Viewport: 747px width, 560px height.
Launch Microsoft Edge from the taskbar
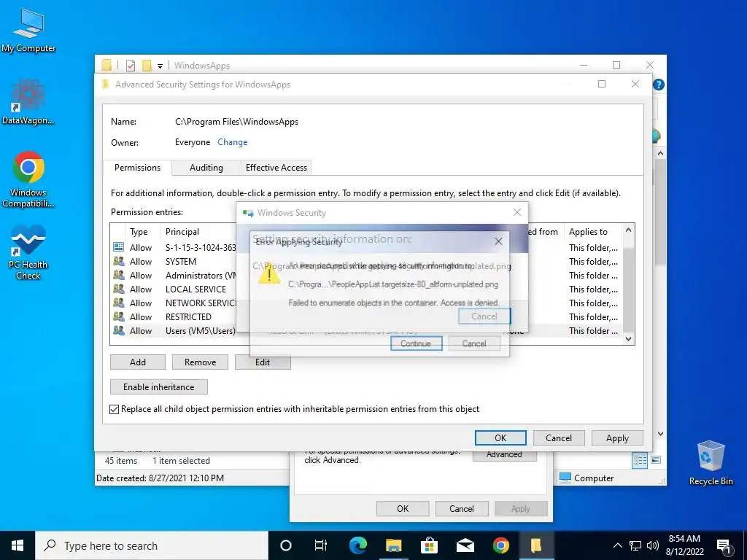357,545
